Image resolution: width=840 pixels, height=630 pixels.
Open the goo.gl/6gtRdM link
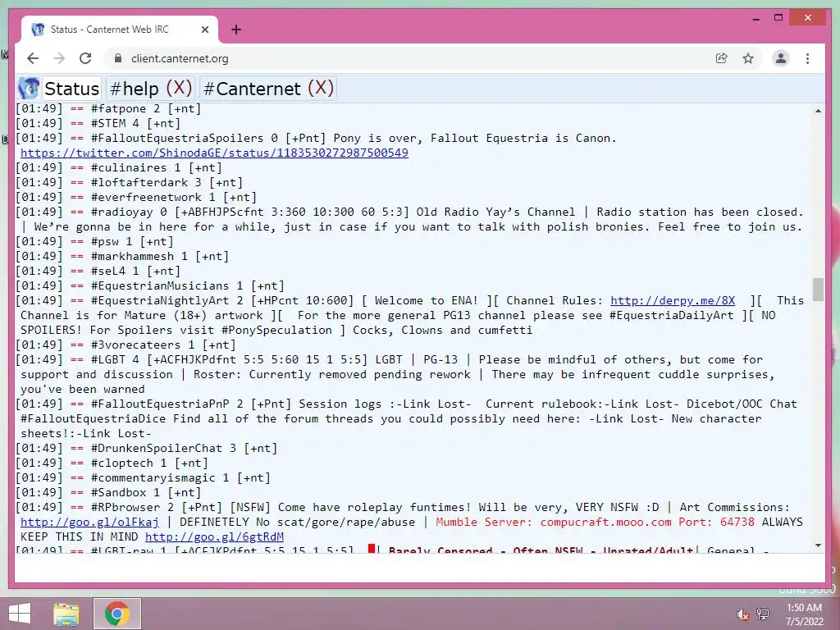(214, 536)
